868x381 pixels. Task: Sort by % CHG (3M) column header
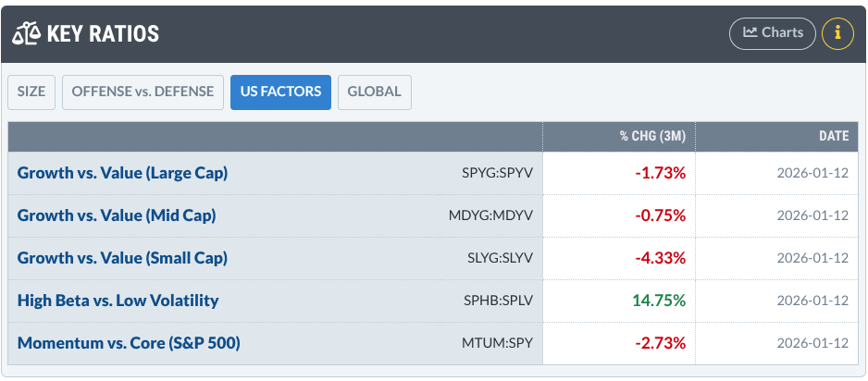[652, 136]
